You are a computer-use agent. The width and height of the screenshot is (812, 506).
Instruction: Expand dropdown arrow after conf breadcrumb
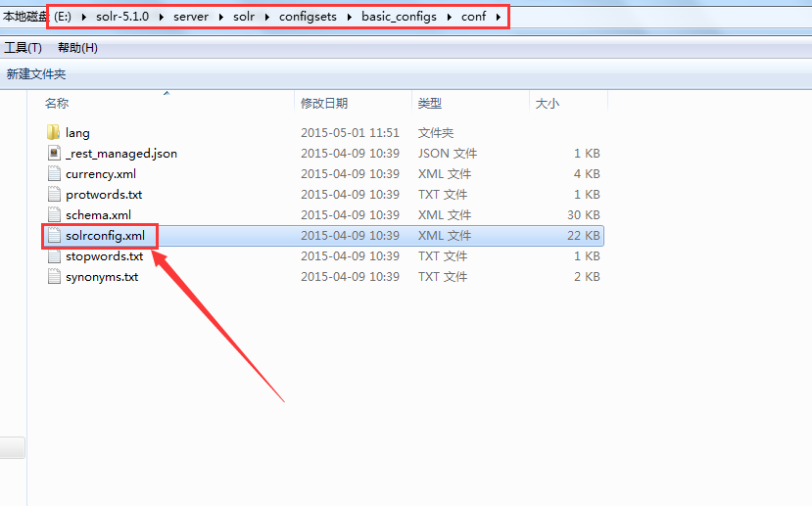pos(499,17)
